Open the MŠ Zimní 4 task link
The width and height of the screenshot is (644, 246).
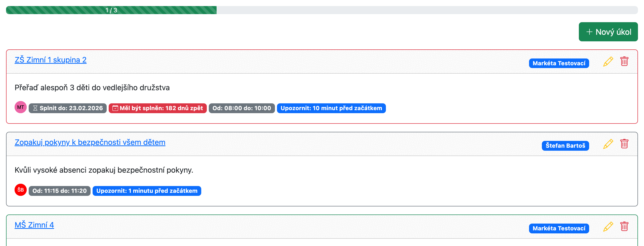[x=34, y=225]
